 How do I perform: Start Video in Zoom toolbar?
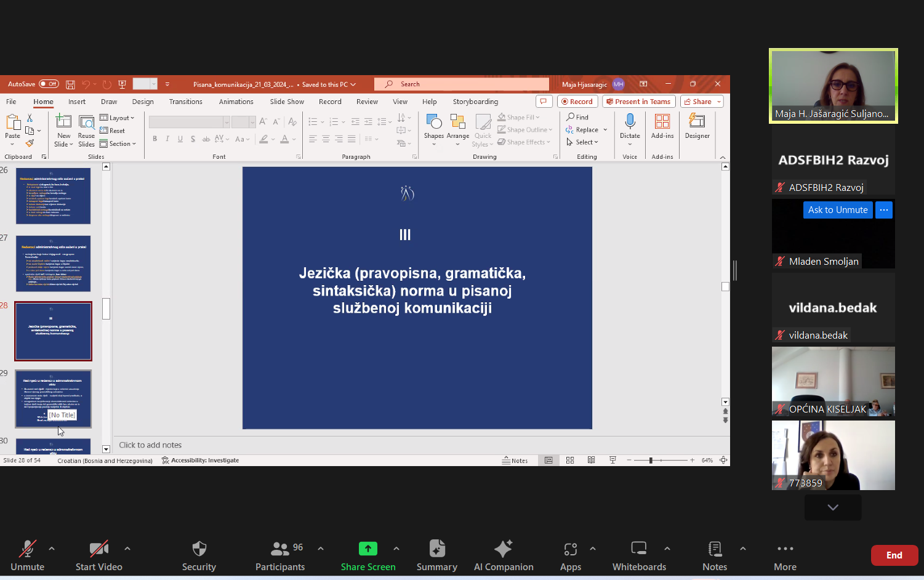[98, 549]
